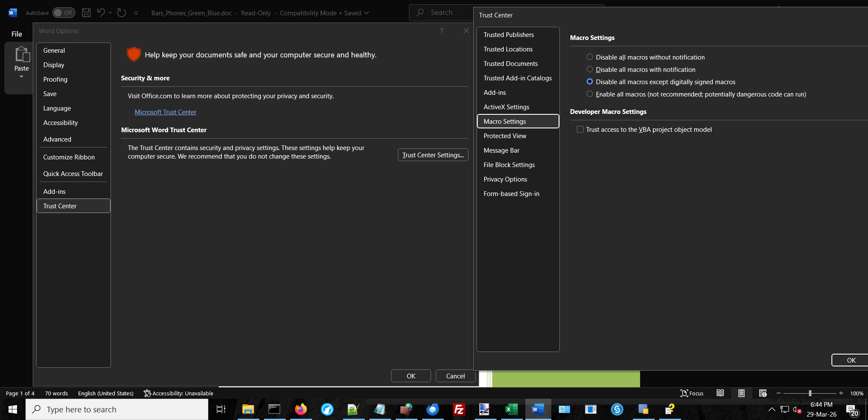The height and width of the screenshot is (420, 868).
Task: Open the Microsoft Trust Center link
Action: pos(165,112)
